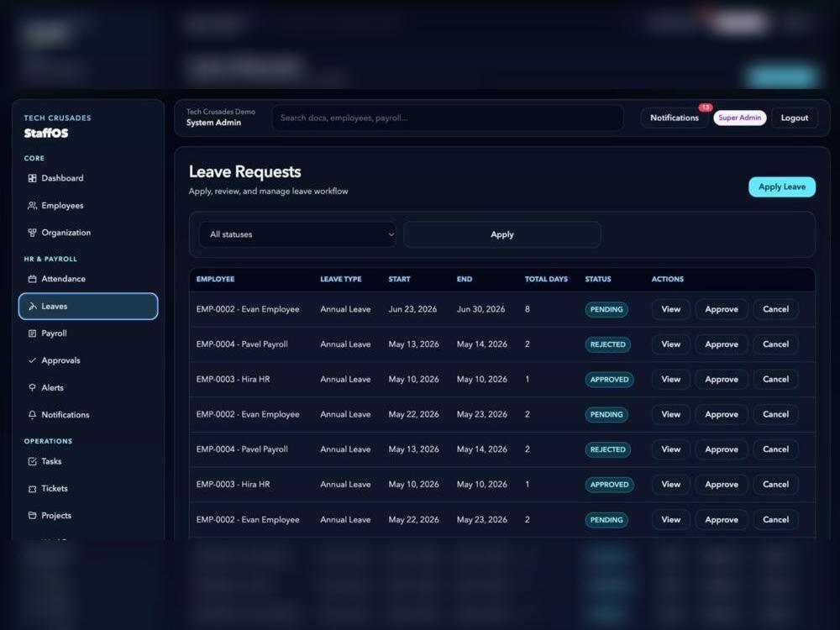The image size is (840, 630).
Task: Open sidebar Notifications menu item
Action: tap(88, 415)
